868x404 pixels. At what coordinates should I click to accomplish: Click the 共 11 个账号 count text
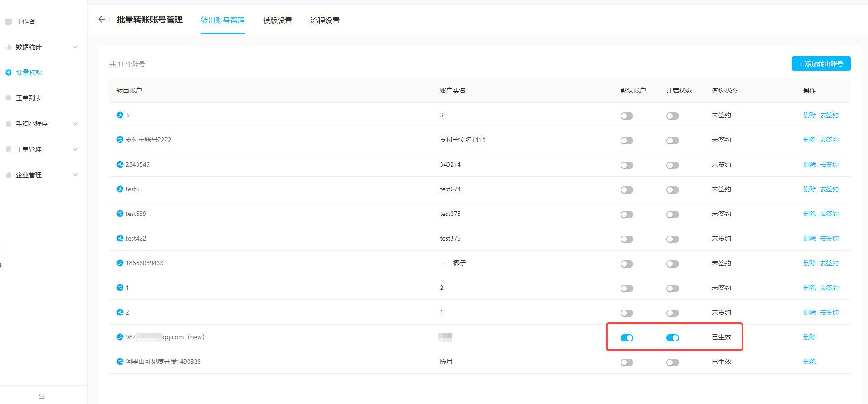coord(127,64)
